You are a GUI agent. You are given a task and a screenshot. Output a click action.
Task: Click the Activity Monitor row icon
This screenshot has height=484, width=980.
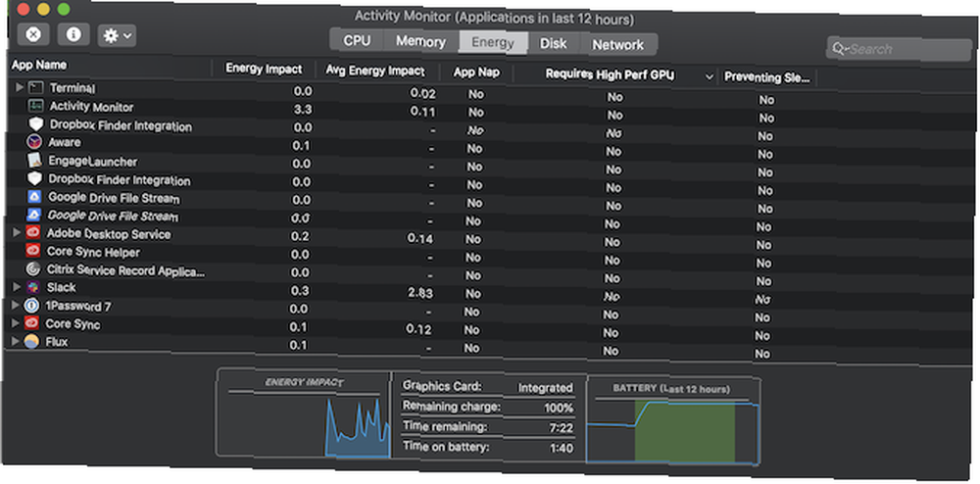pos(35,106)
